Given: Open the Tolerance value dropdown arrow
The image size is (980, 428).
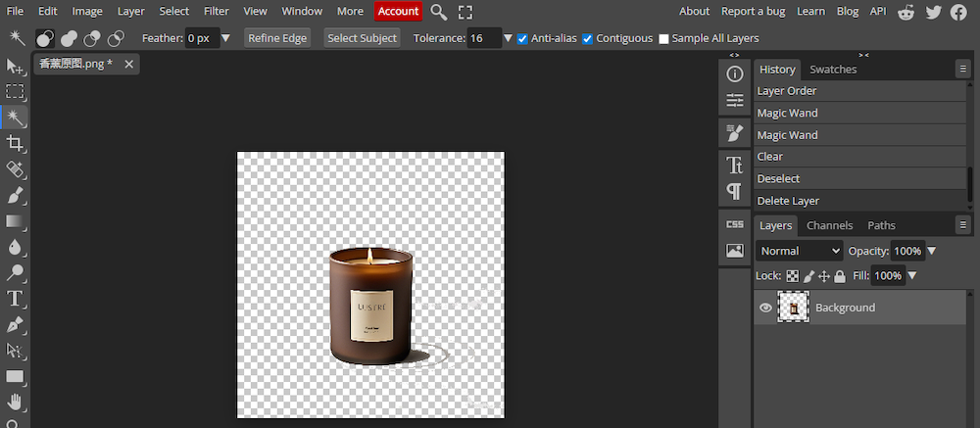Looking at the screenshot, I should click(508, 38).
